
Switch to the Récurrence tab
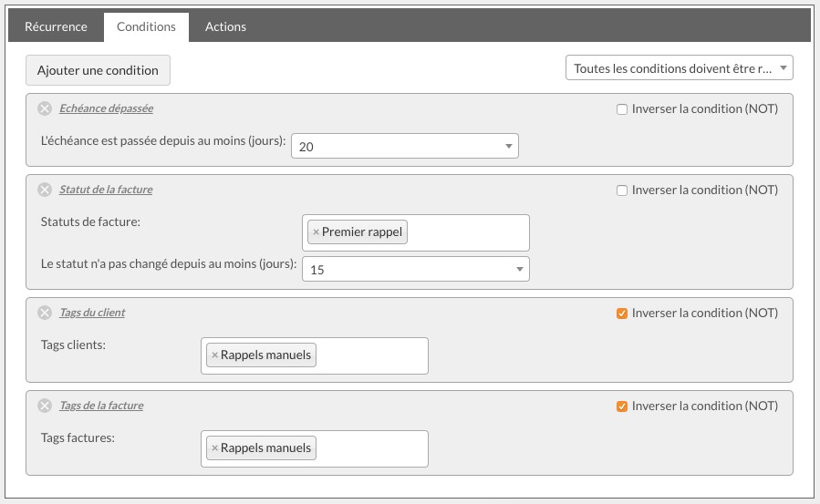(56, 26)
